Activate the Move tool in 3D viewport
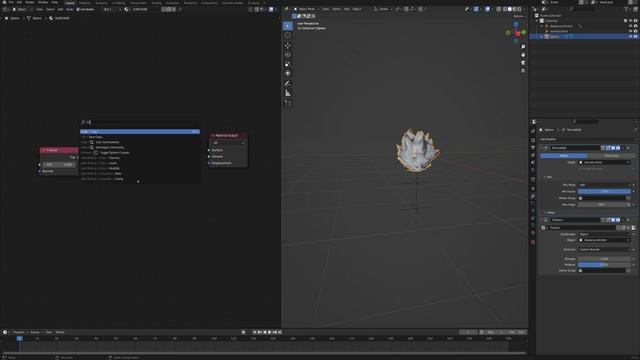 [x=288, y=45]
